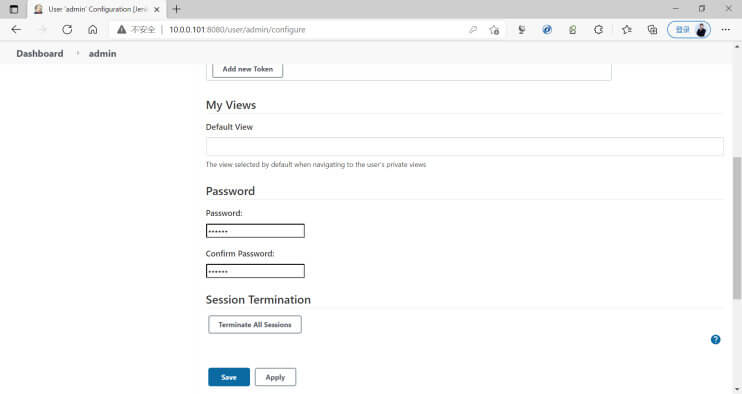Save the user configuration
Viewport: 742px width, 394px height.
[x=229, y=377]
